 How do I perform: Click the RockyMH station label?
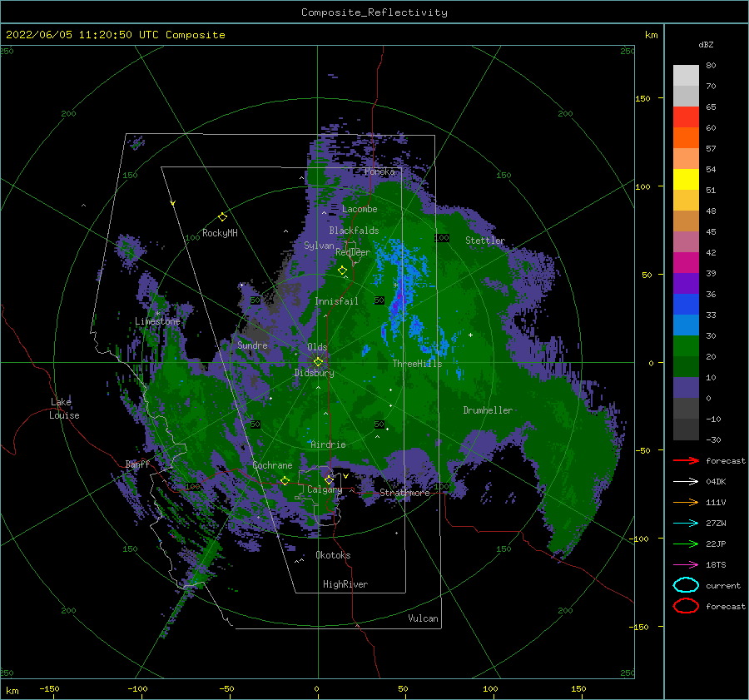pos(220,233)
